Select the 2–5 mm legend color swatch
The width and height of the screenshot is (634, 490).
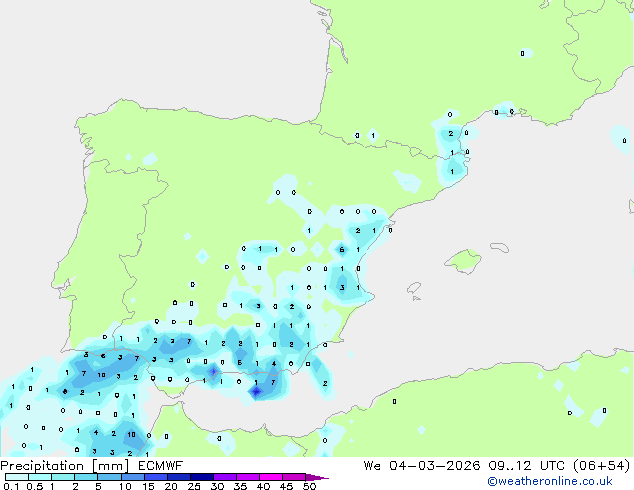86,477
